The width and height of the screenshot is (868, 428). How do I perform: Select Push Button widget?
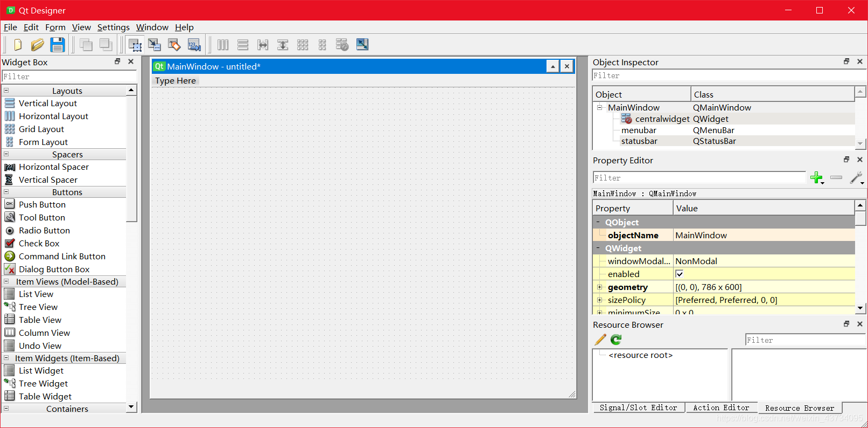42,204
